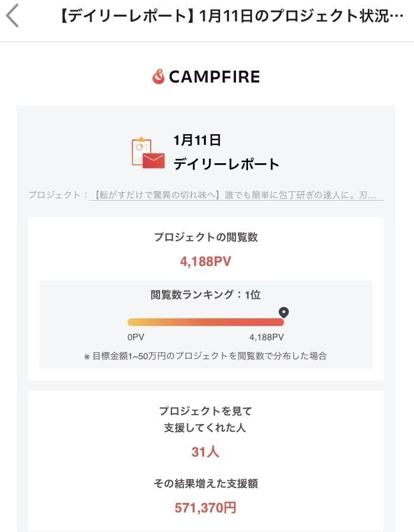Click the email subject デイリーレポート title
Image resolution: width=414 pixels, height=532 pixels.
pyautogui.click(x=232, y=16)
